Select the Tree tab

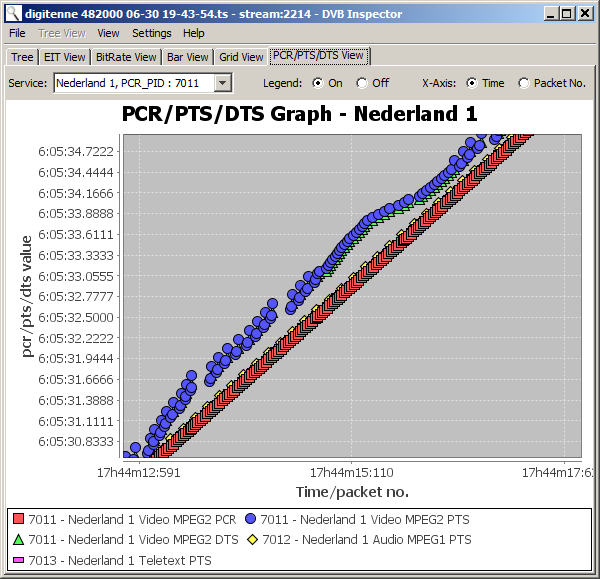(x=22, y=57)
